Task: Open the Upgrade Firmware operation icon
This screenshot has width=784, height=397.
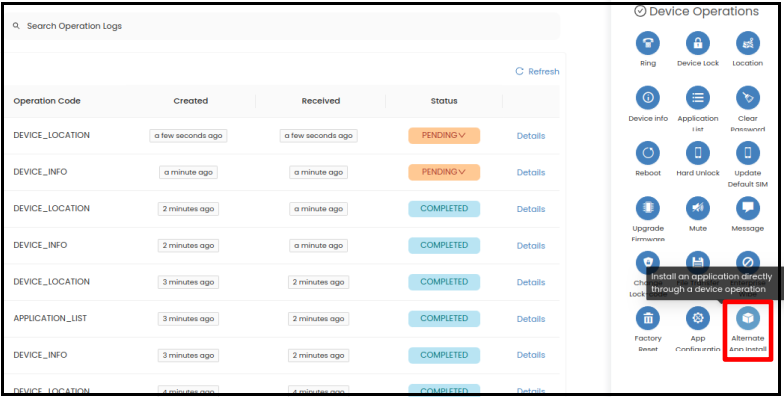Action: click(x=648, y=208)
